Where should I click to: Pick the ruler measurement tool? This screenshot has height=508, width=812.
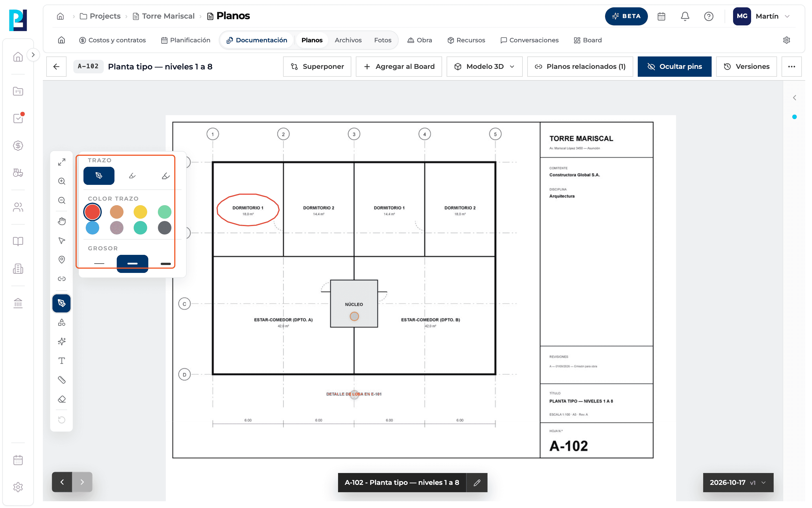[x=61, y=380]
